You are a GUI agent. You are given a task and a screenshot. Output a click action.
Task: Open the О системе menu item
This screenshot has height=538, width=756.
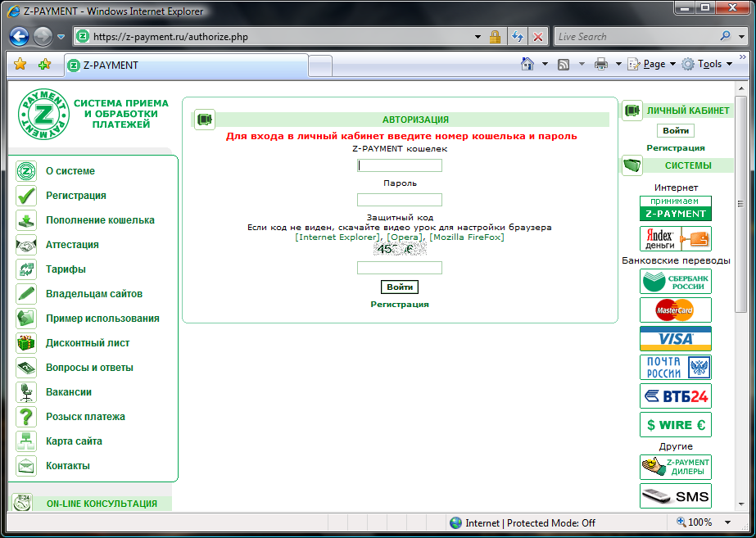(x=70, y=171)
